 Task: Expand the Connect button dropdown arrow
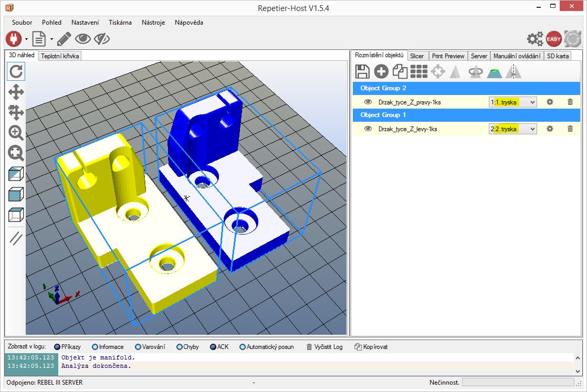pos(26,39)
